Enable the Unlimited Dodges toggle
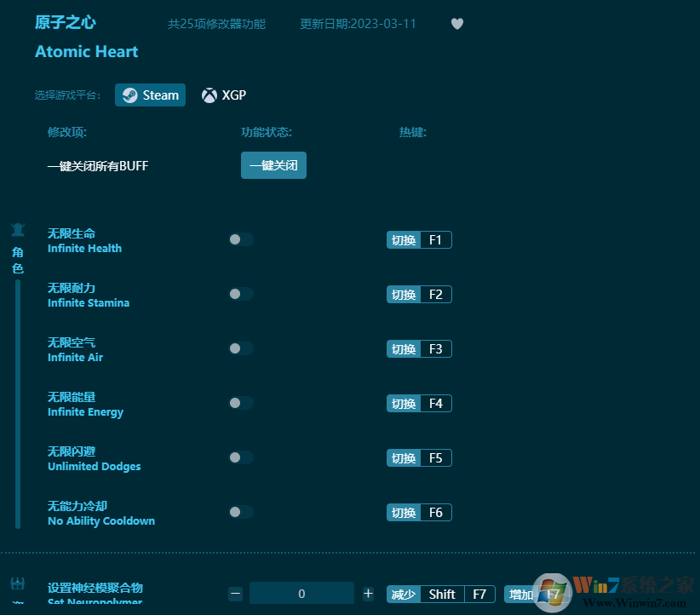The height and width of the screenshot is (615, 700). tap(241, 457)
